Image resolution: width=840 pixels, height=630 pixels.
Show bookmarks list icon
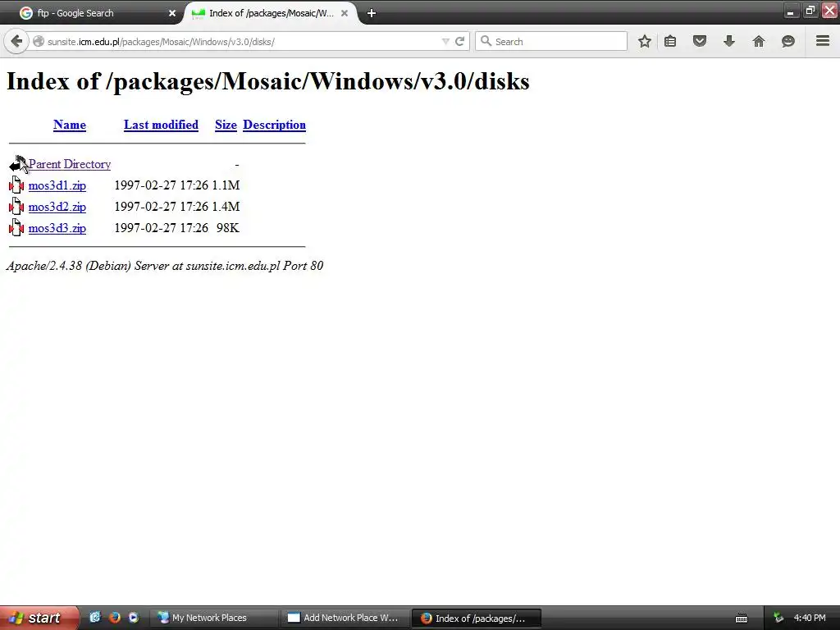point(670,41)
